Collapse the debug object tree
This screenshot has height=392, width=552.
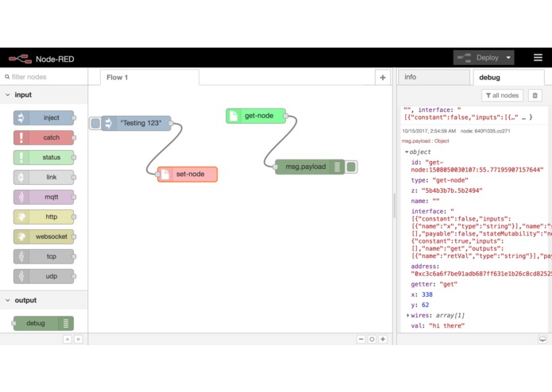[x=407, y=152]
